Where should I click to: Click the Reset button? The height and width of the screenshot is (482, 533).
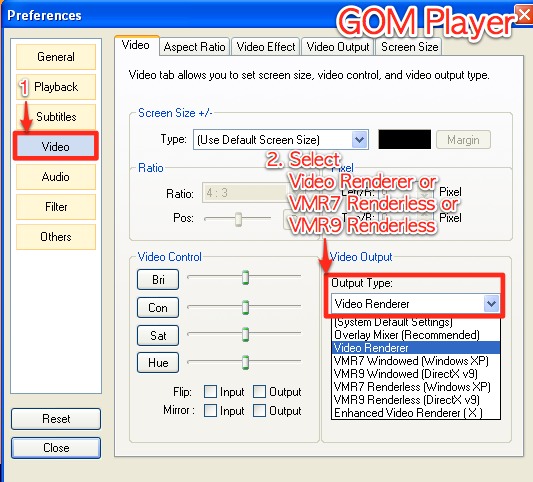pyautogui.click(x=56, y=419)
